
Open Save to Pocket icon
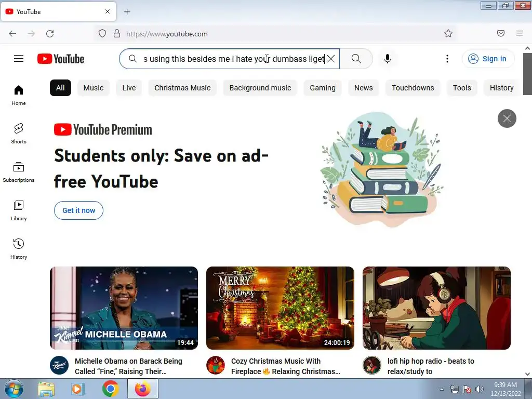[x=501, y=33]
